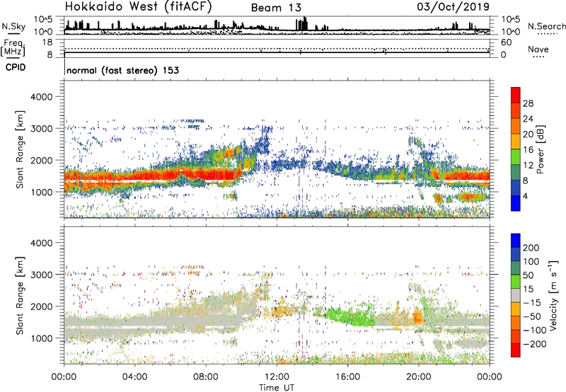Click velocity colorbar value '-200'

tap(534, 344)
